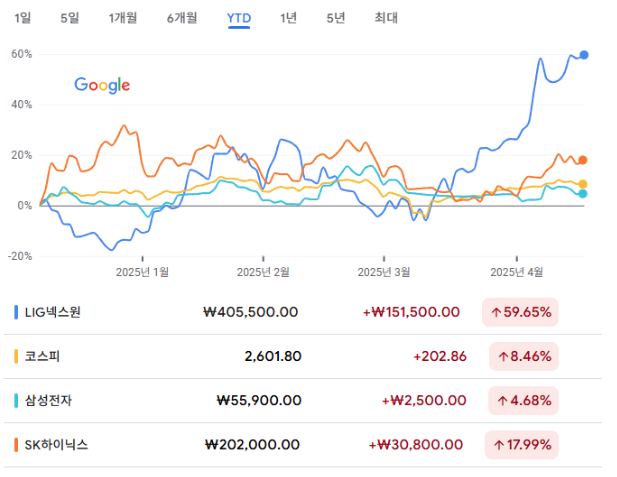Click the -20% y-axis label
This screenshot has height=477, width=617.
pos(20,256)
